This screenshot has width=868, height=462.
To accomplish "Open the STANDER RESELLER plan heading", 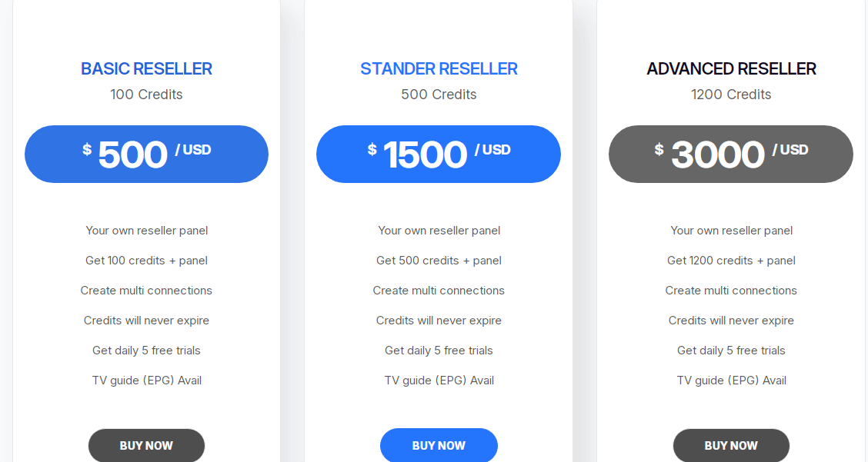I will tap(439, 68).
